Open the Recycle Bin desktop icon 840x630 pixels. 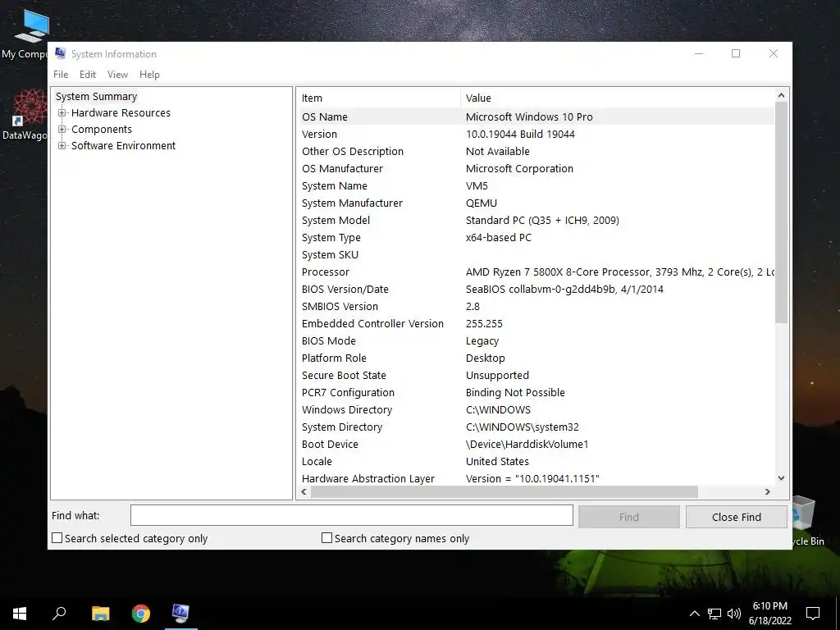(808, 521)
